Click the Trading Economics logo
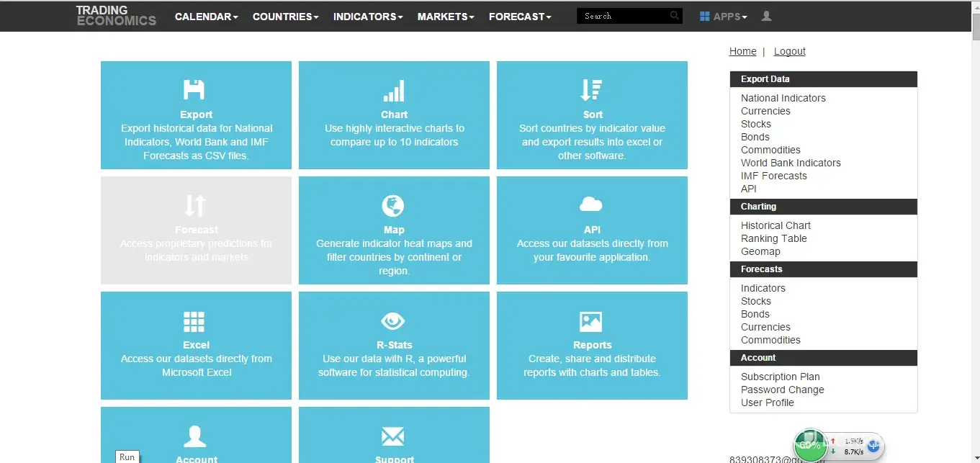 pos(116,16)
